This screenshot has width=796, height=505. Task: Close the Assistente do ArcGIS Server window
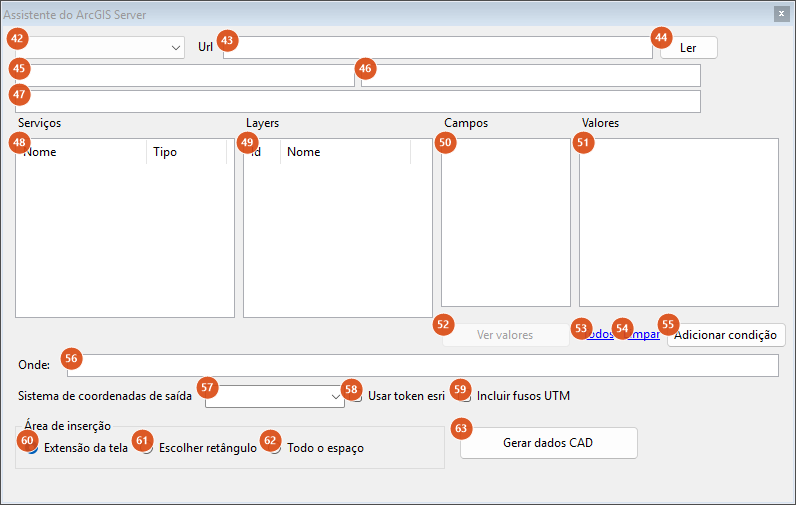point(781,14)
